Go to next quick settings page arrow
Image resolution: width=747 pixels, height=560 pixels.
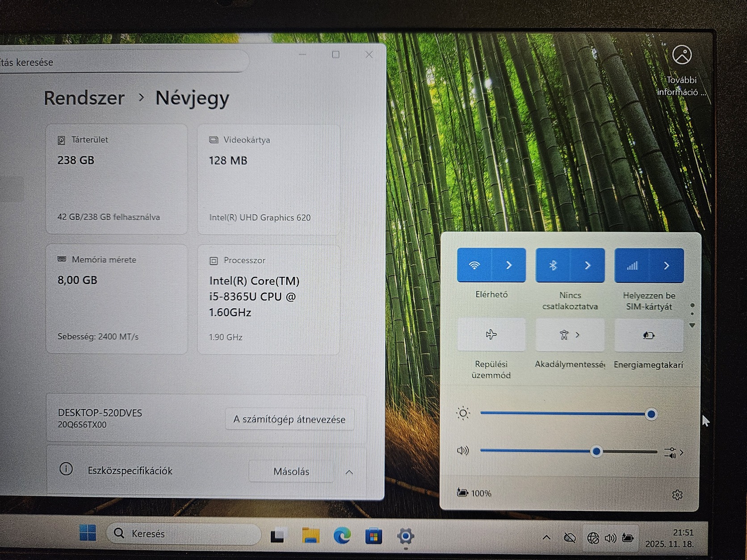692,326
